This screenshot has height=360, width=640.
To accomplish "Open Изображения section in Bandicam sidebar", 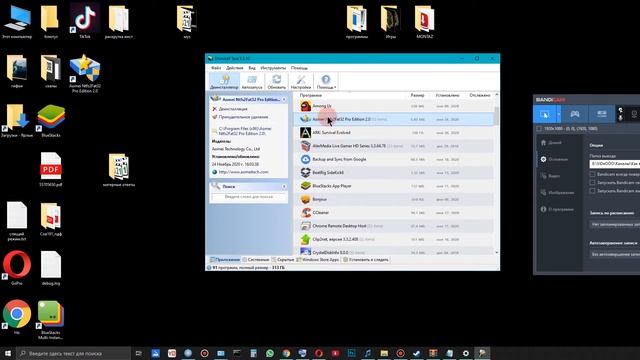I will click(x=557, y=193).
